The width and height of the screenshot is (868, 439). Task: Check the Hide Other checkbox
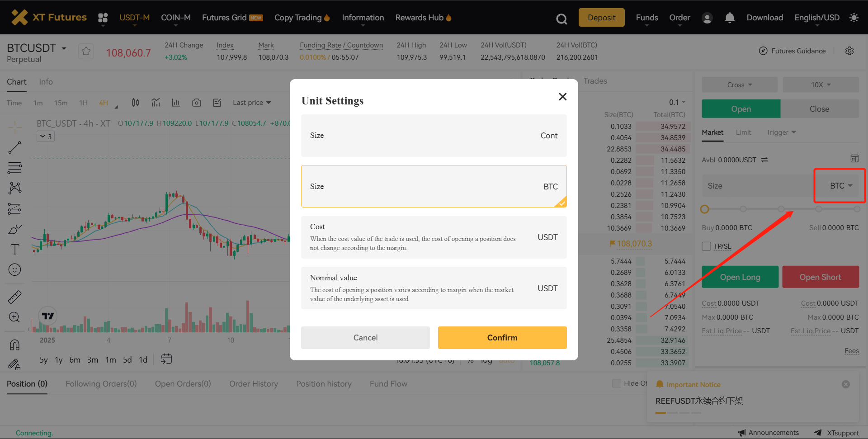click(616, 383)
